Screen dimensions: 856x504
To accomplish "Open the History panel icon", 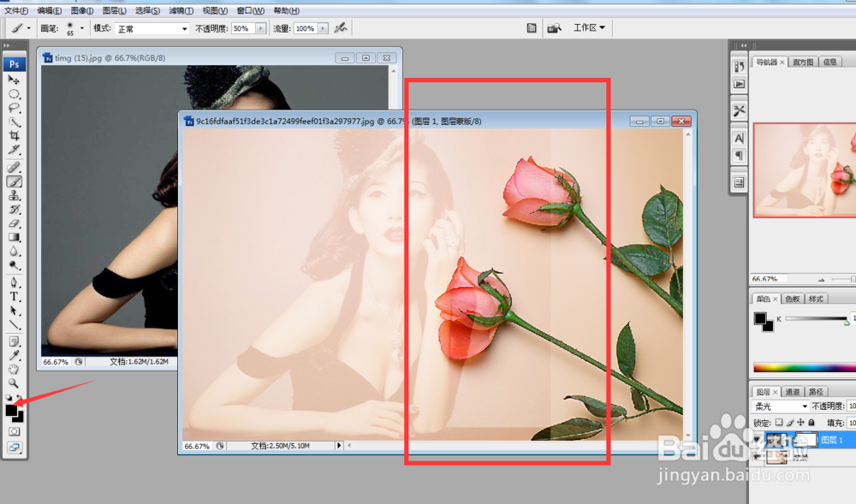I will coord(739,67).
